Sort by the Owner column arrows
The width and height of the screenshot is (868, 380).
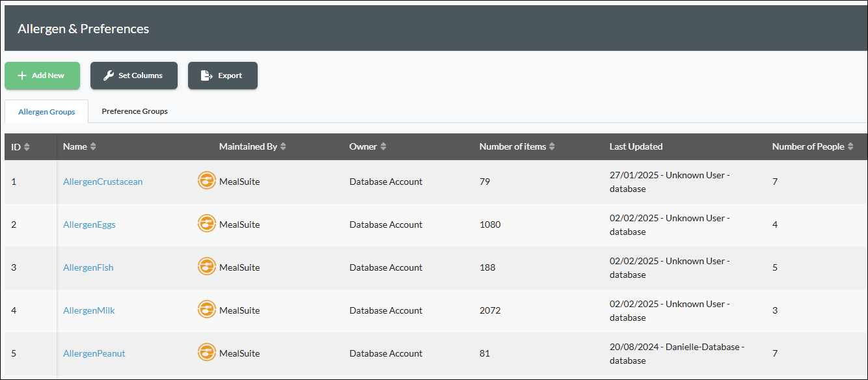383,147
